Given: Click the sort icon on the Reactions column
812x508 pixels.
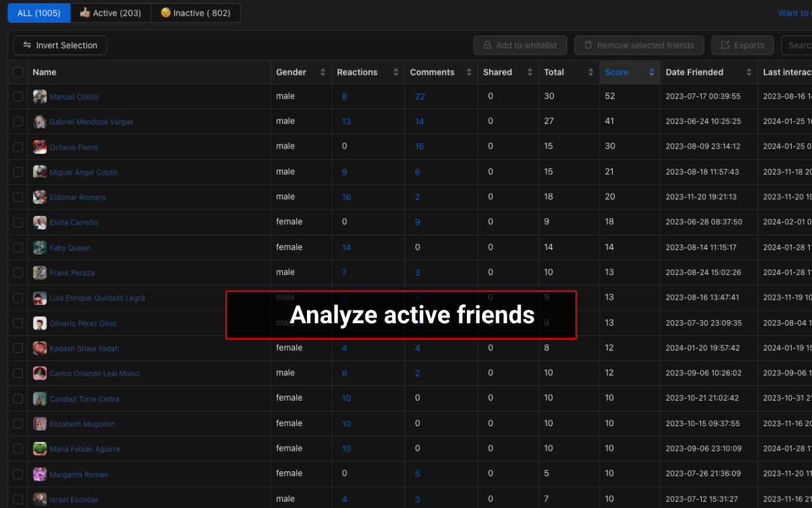Looking at the screenshot, I should [x=395, y=72].
